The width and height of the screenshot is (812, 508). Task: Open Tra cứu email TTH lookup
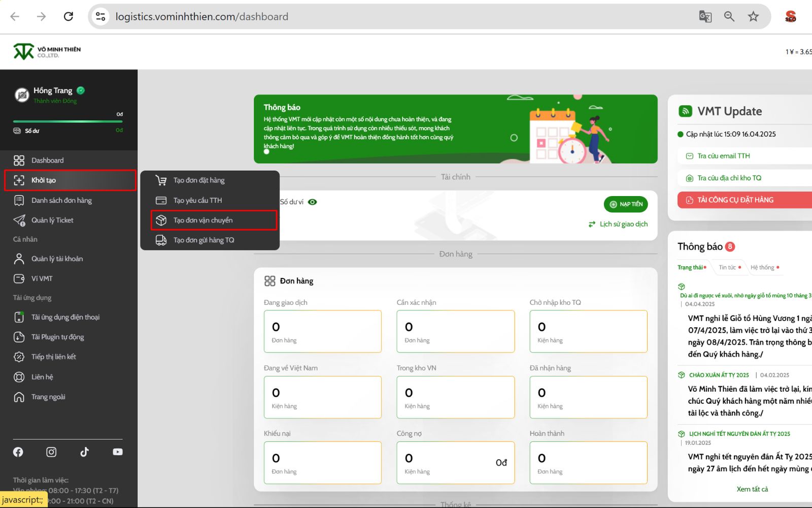(723, 156)
